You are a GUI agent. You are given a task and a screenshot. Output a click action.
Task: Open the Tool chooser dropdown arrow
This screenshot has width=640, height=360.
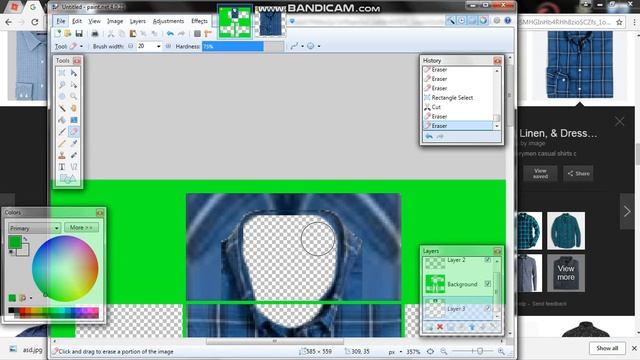click(81, 47)
